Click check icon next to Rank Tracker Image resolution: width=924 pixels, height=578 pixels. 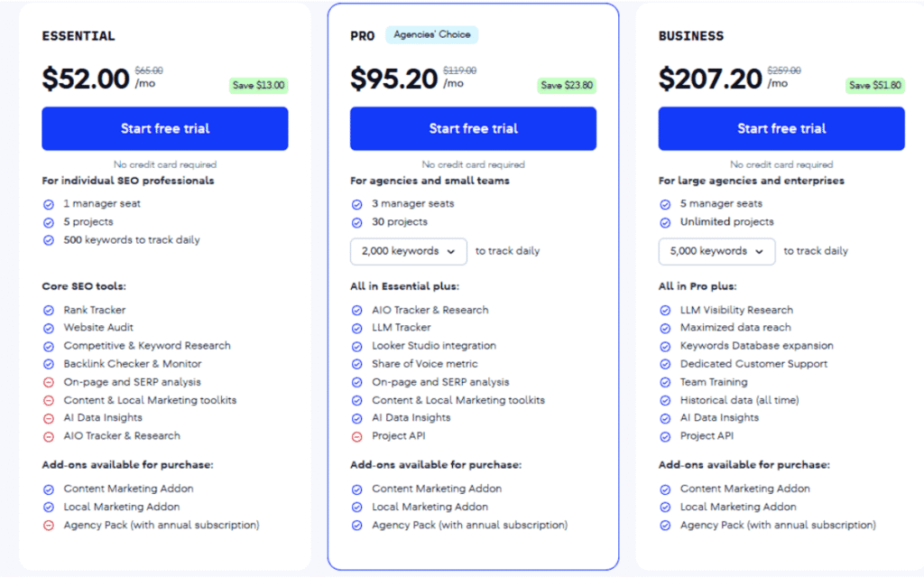49,311
